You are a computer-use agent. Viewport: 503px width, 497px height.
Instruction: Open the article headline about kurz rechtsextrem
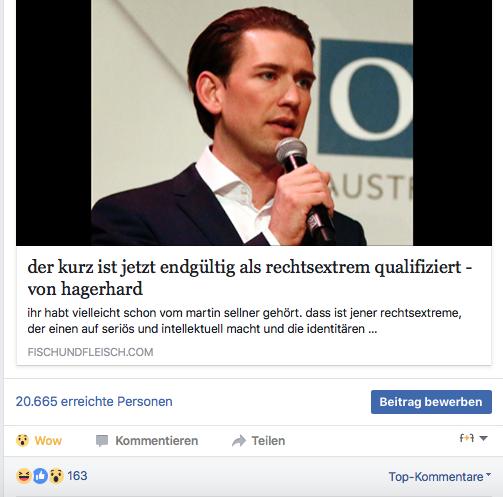250,278
